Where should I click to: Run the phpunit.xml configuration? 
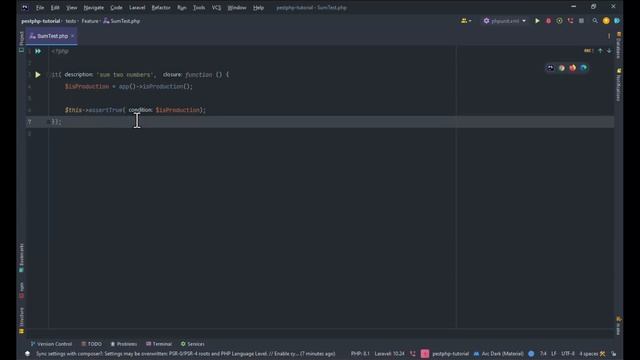[537, 21]
